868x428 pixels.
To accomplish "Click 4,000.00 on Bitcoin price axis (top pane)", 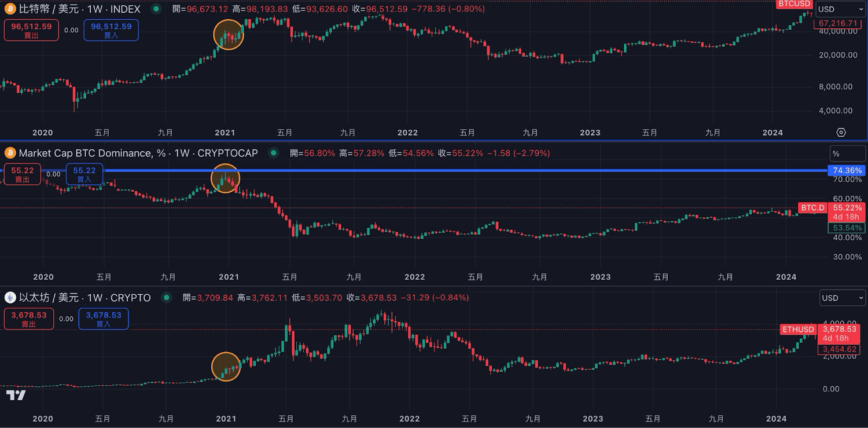I will (836, 111).
